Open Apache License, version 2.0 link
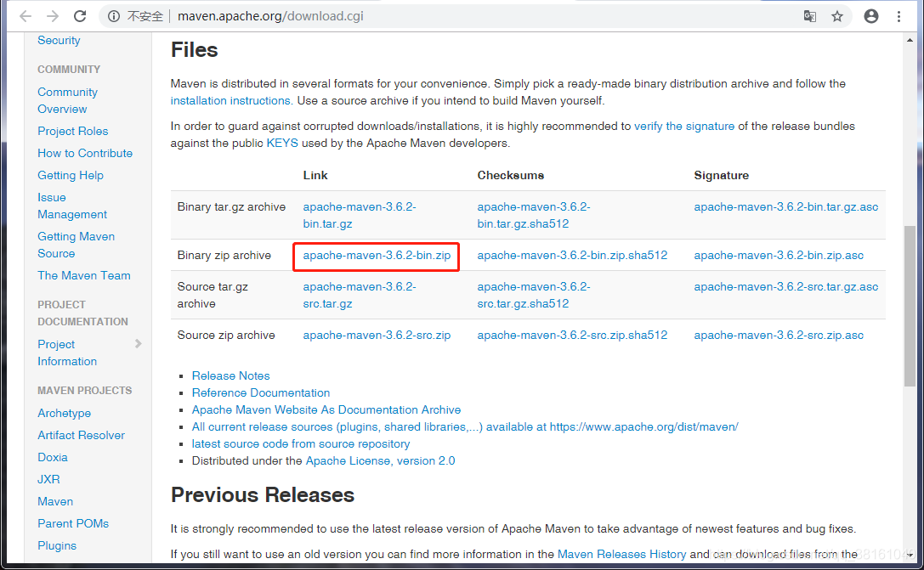 [x=380, y=461]
